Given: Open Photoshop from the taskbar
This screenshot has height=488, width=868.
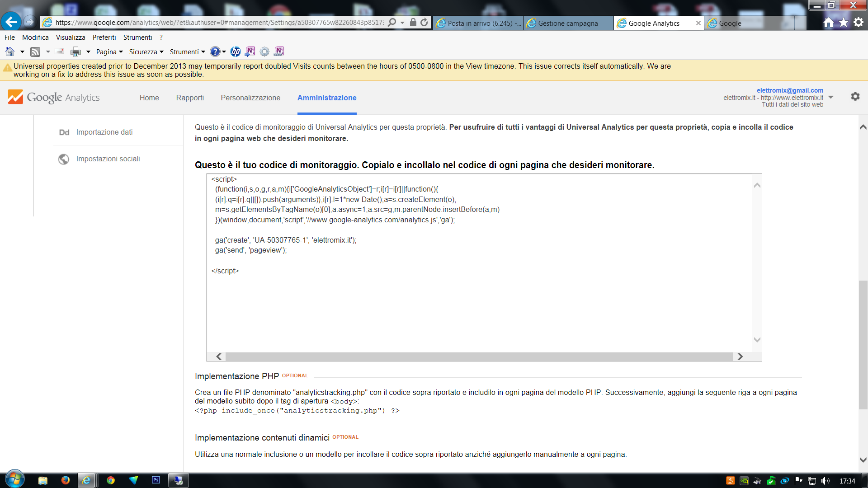Looking at the screenshot, I should 156,480.
